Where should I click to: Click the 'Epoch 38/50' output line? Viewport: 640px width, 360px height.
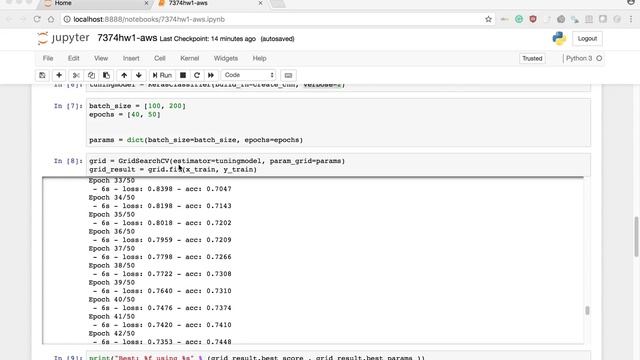(112, 265)
